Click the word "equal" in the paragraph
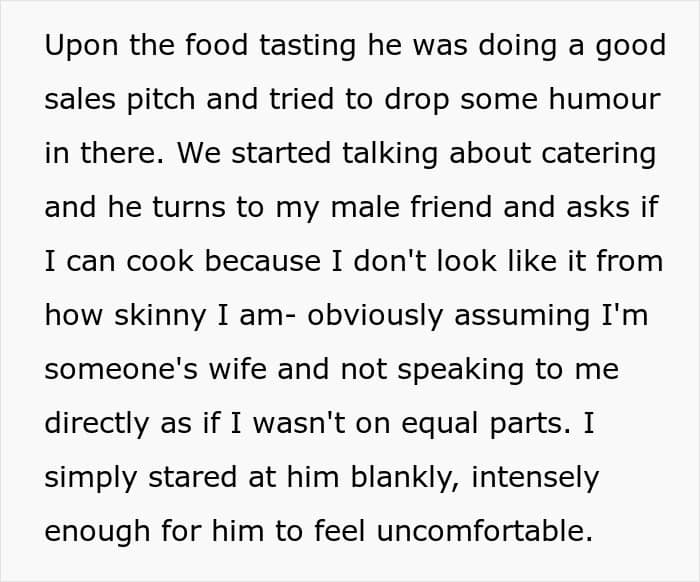This screenshot has width=700, height=582. point(440,424)
